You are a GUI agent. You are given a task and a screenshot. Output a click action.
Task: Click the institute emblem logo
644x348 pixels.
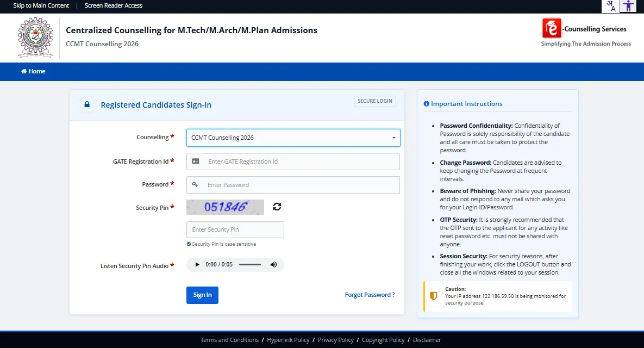[x=35, y=38]
